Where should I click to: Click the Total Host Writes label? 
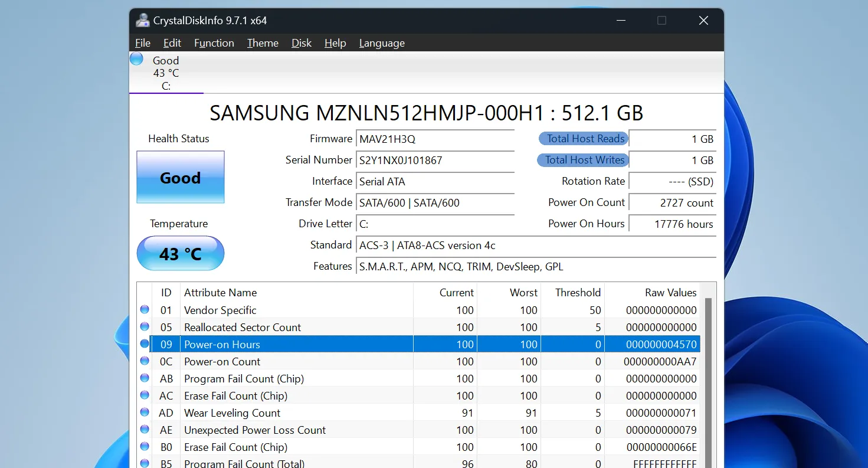coord(583,160)
